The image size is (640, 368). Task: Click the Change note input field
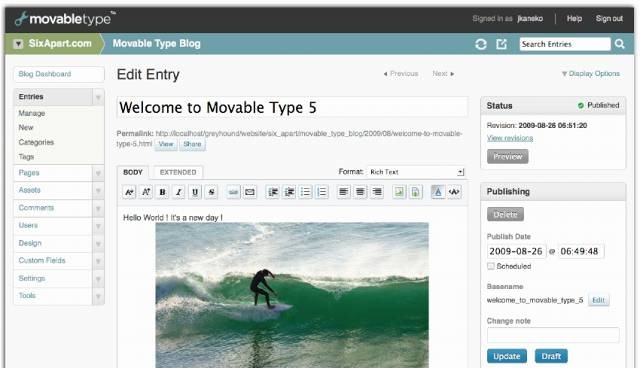click(x=553, y=335)
